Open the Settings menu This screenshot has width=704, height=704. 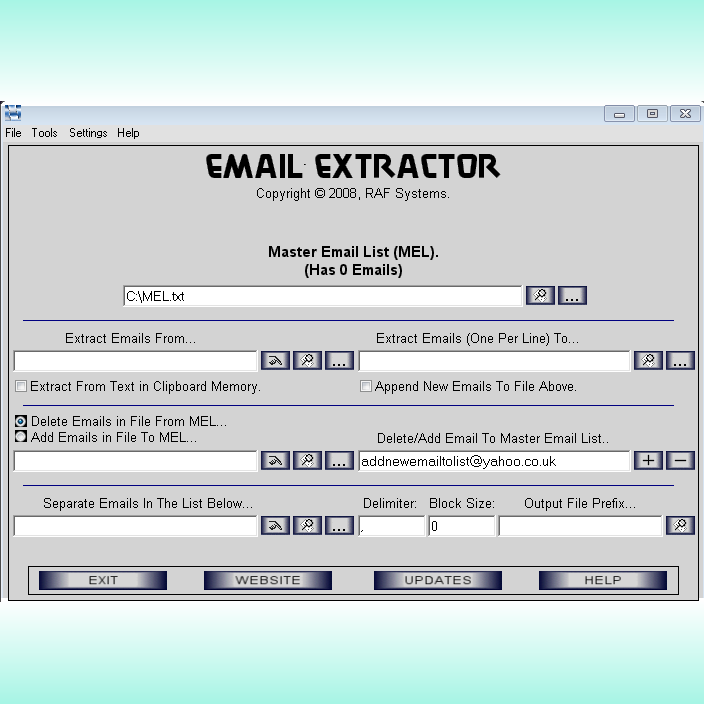(88, 133)
